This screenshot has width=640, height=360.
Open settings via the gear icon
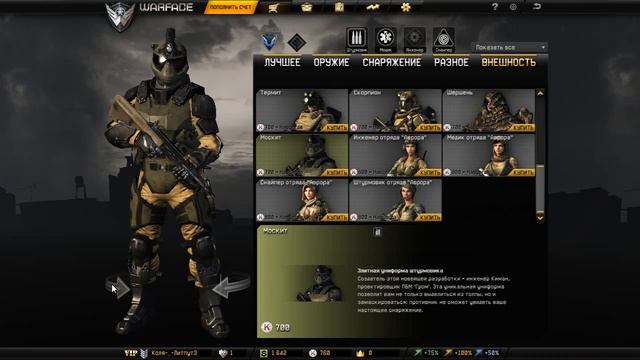click(x=513, y=7)
